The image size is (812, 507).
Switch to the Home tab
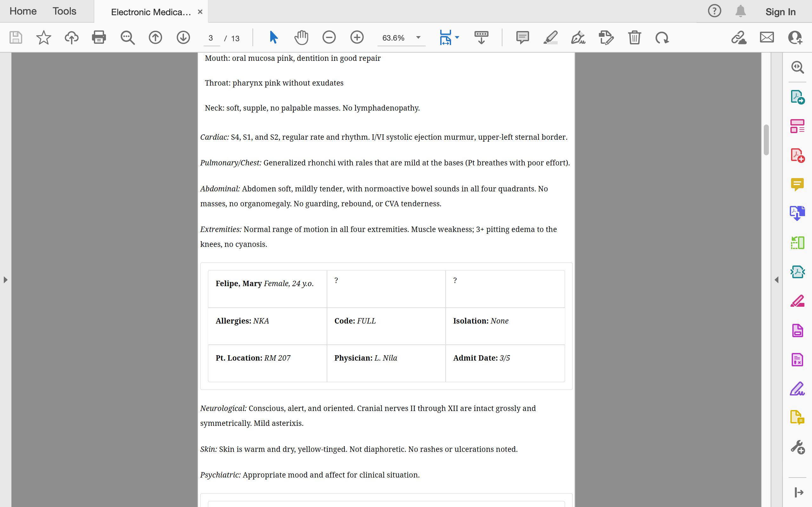coord(23,11)
